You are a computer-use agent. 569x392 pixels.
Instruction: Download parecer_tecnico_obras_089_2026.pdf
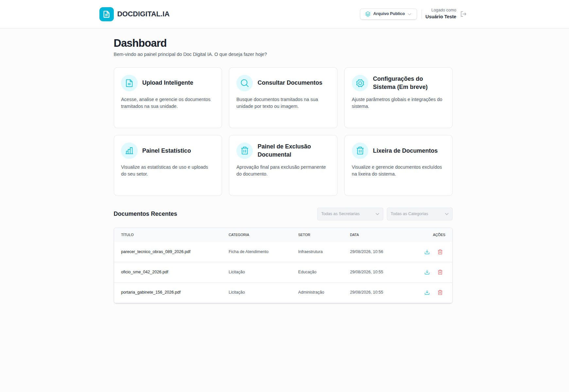[x=427, y=252]
